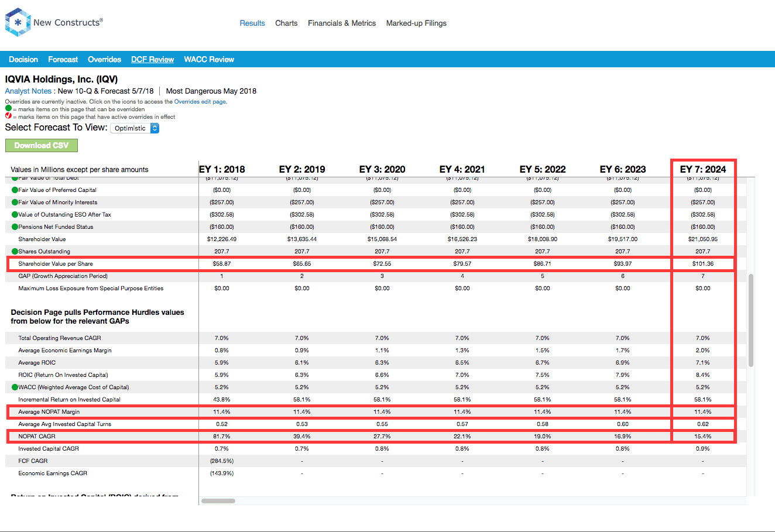Click the Most Dangerous May 2018 note

coord(211,91)
